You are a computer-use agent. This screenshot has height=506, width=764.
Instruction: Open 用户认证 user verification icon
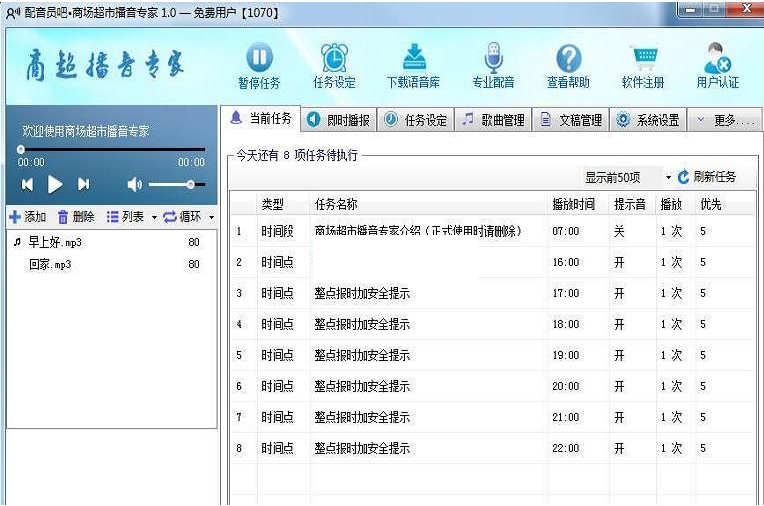[717, 58]
